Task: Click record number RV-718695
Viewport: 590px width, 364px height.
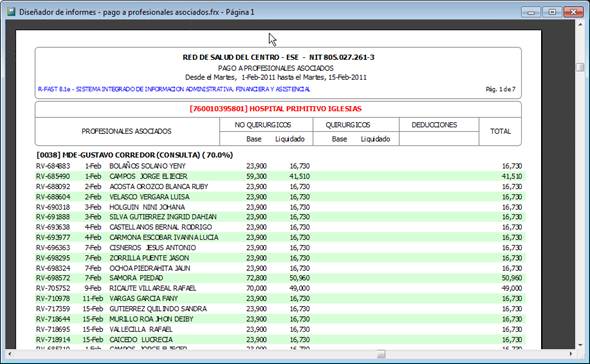Action: point(53,329)
